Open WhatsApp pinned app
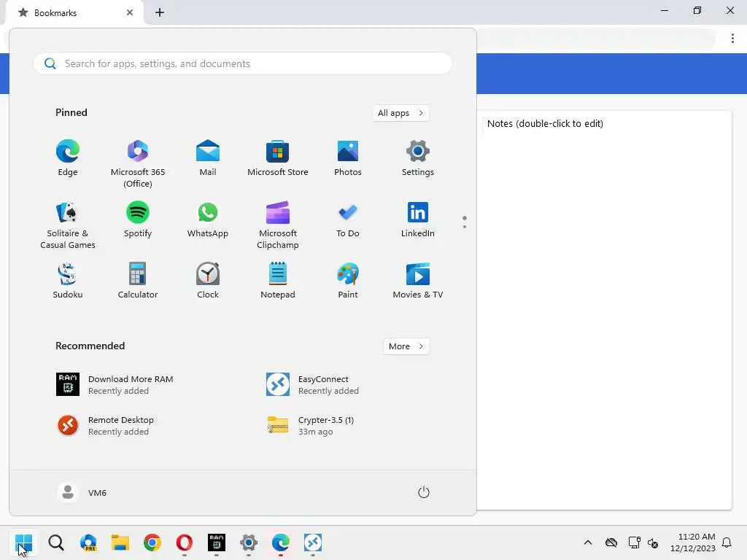This screenshot has width=747, height=560. pyautogui.click(x=208, y=219)
